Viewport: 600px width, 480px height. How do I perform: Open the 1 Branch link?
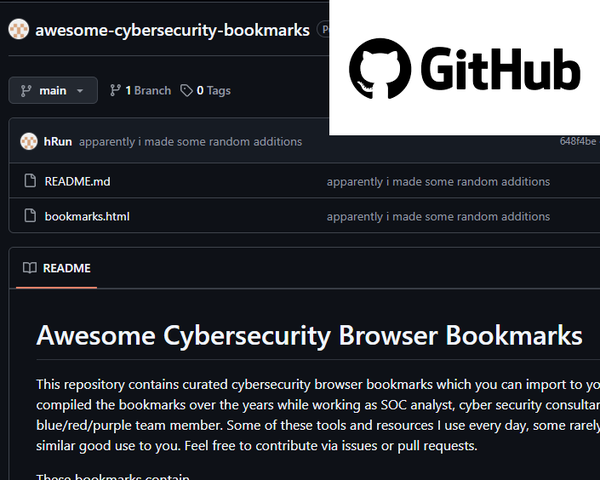147,90
